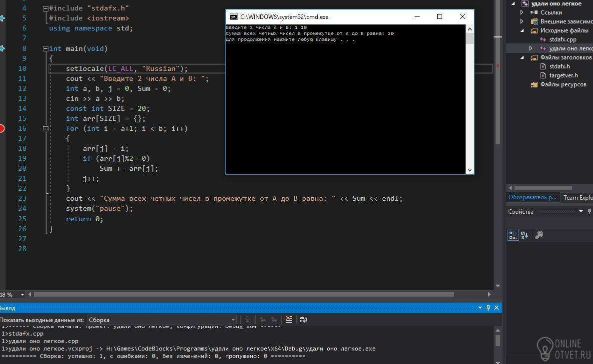The width and height of the screenshot is (593, 364).
Task: Clear all output with the Clear All icon
Action: coord(289,320)
